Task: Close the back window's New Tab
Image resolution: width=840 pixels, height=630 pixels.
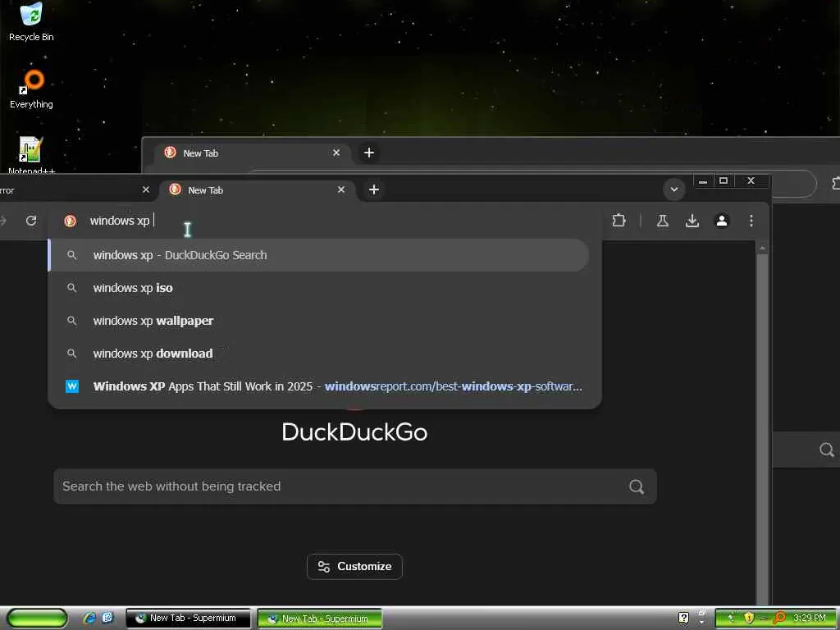Action: tap(336, 153)
